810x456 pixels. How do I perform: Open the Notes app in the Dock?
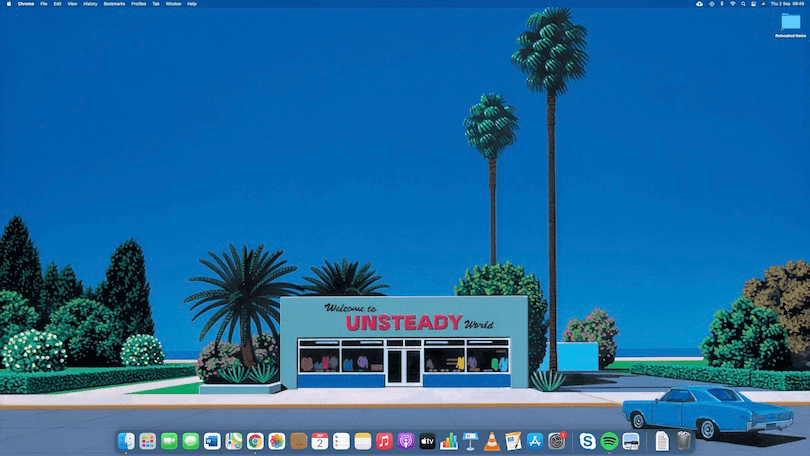pyautogui.click(x=363, y=442)
